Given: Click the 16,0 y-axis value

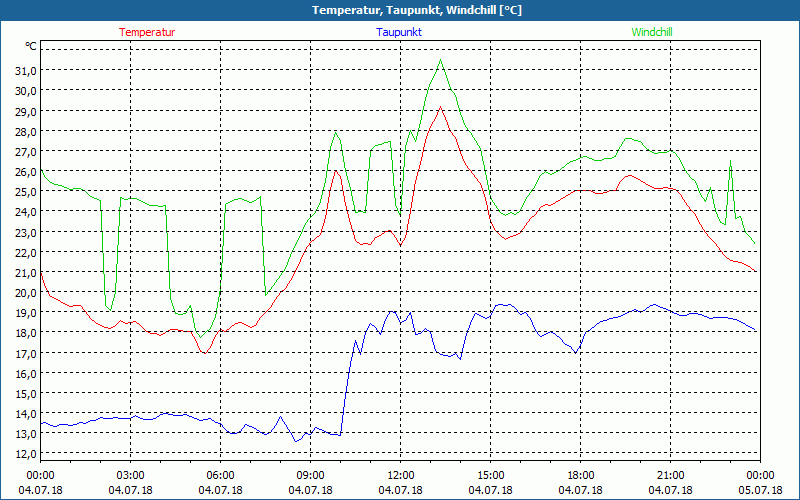Looking at the screenshot, I should (x=26, y=374).
